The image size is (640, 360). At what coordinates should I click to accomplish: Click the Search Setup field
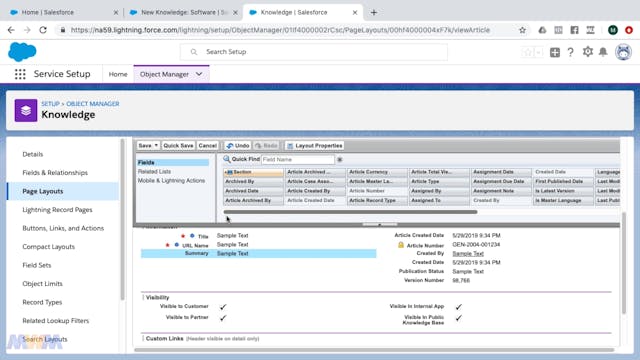(x=313, y=52)
